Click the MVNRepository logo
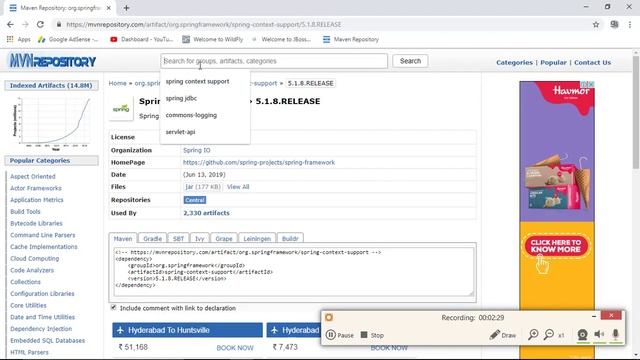This screenshot has width=640, height=360. 52,61
